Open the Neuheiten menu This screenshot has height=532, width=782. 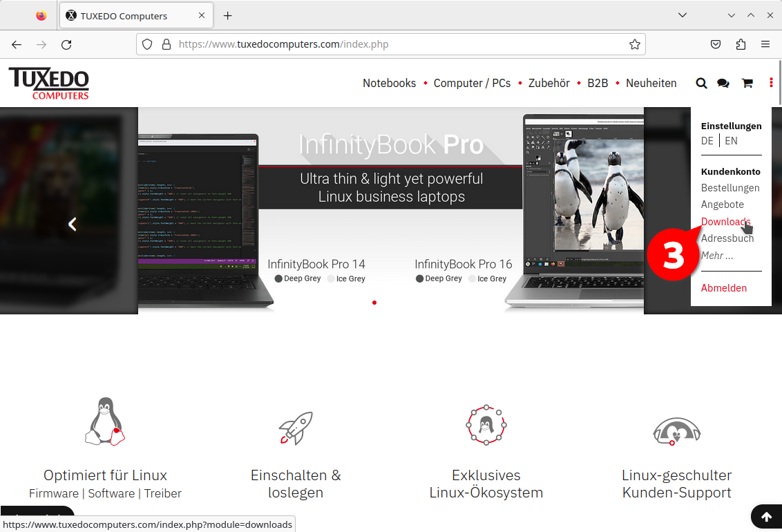coord(651,84)
